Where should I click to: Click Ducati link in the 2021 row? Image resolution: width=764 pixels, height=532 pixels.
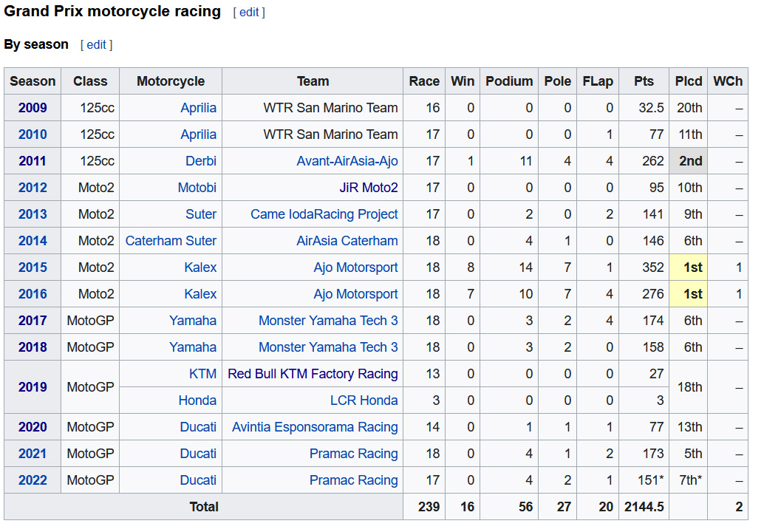point(198,454)
